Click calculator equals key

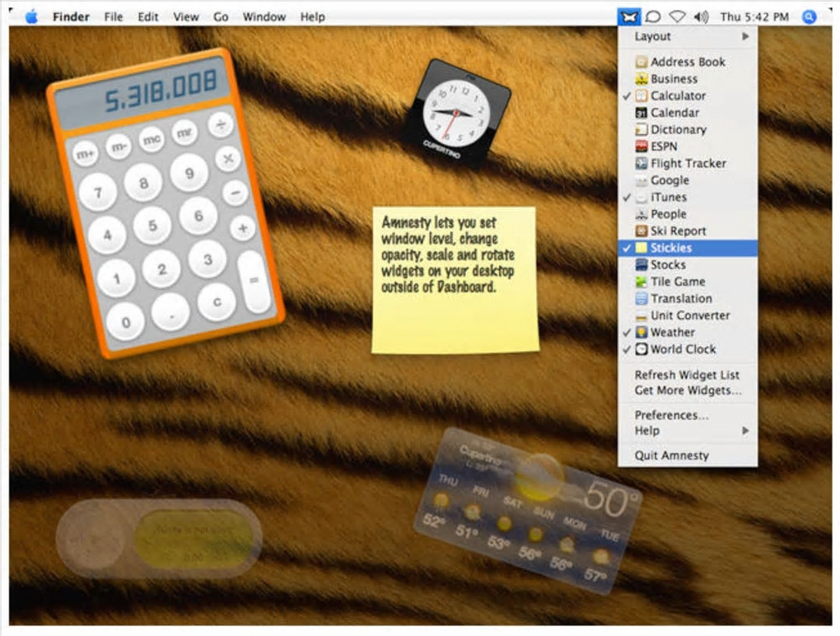[x=254, y=281]
